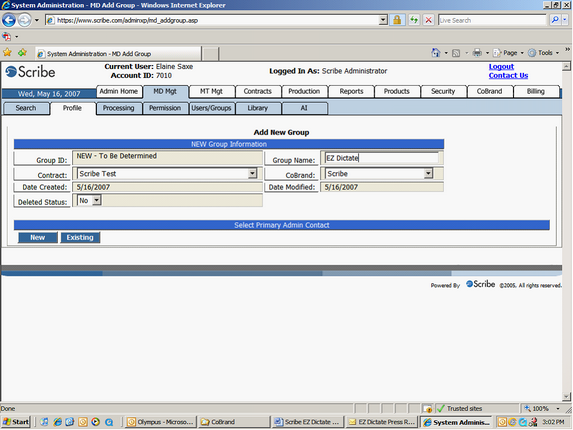Open a new blank browser tab
The width and height of the screenshot is (573, 430).
210,54
